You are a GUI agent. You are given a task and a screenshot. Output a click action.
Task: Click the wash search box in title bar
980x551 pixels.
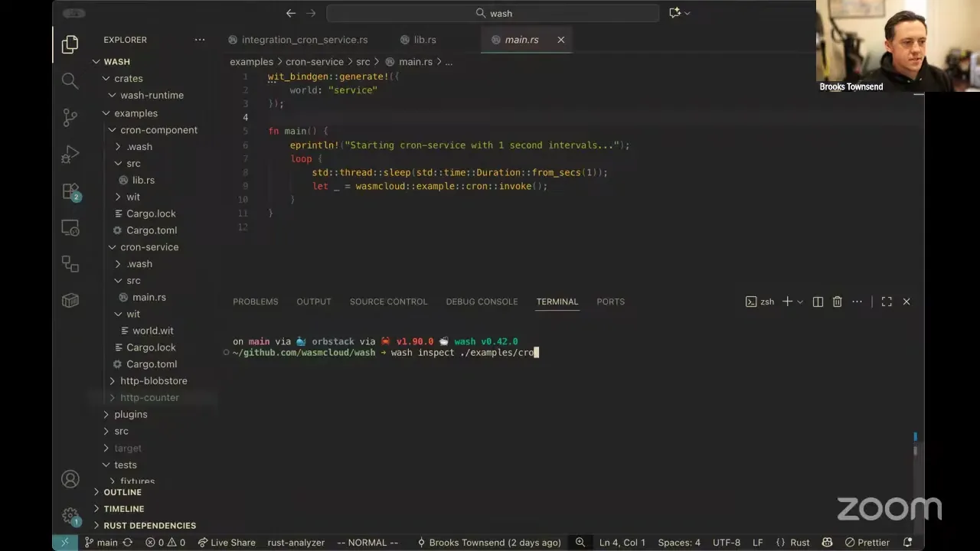pyautogui.click(x=493, y=13)
